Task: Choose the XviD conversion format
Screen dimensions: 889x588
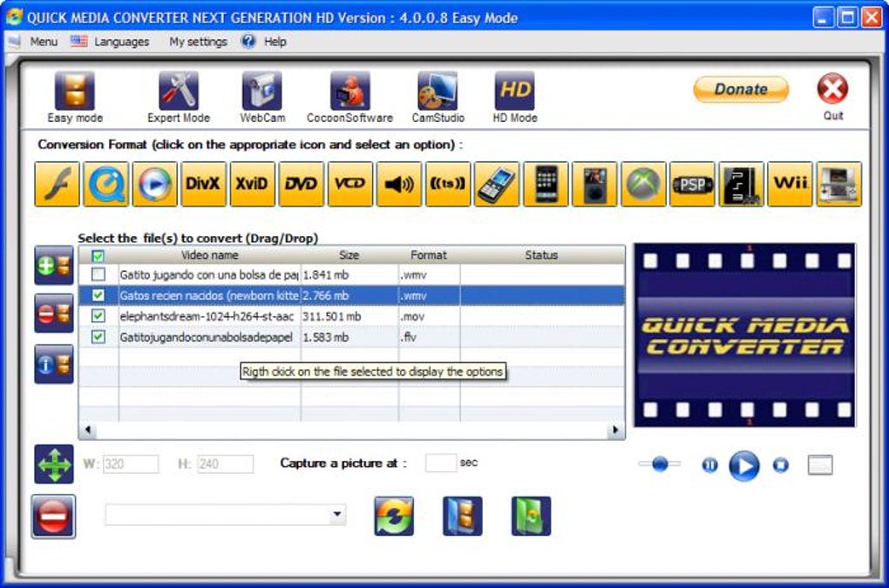Action: (252, 184)
